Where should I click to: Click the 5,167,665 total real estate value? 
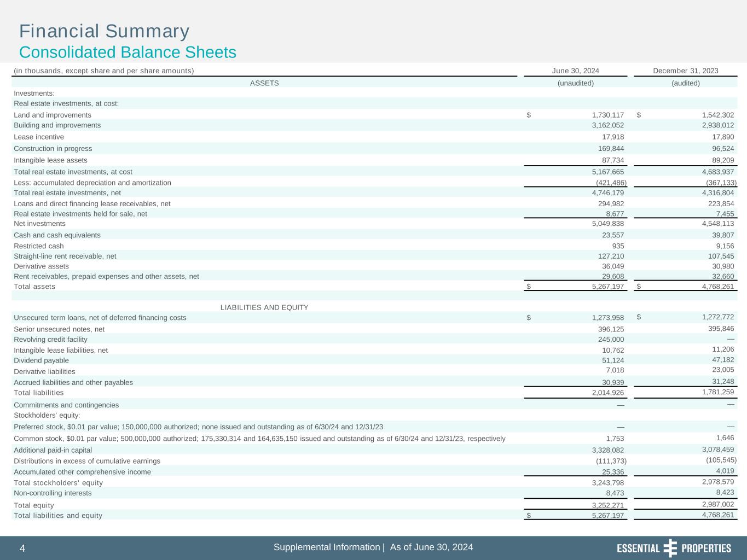[x=607, y=172]
